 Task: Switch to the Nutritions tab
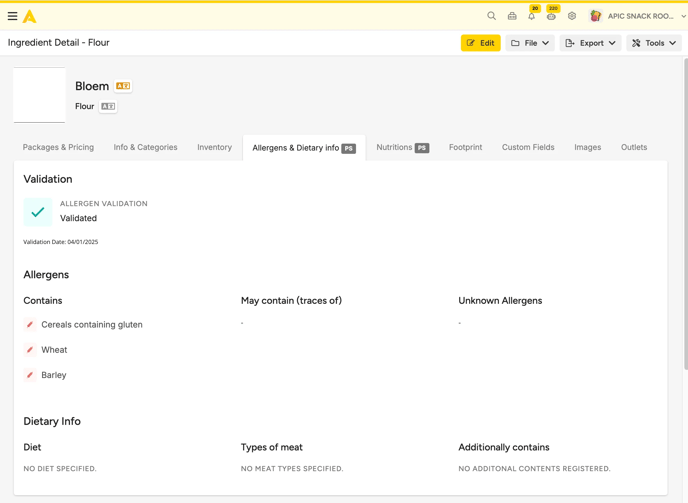pos(402,147)
